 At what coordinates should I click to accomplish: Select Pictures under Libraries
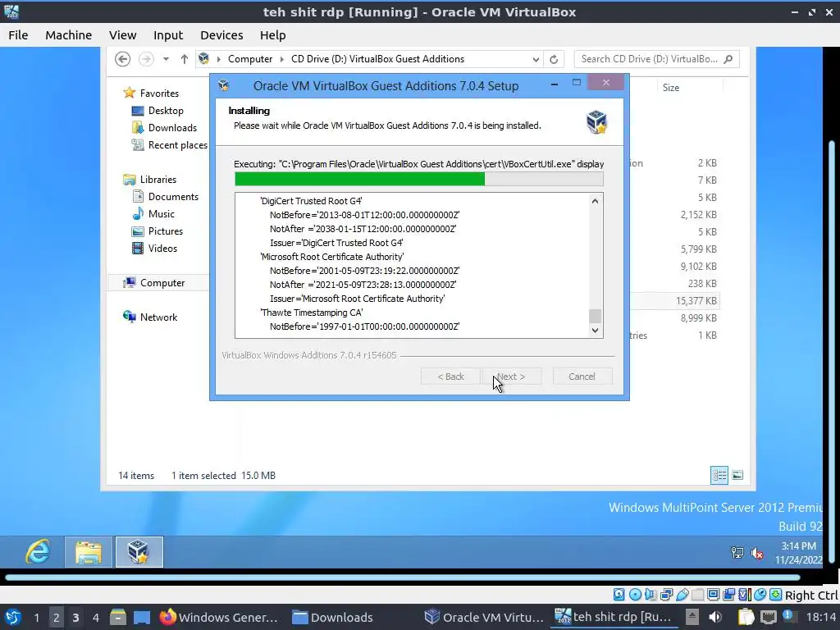coord(157,231)
